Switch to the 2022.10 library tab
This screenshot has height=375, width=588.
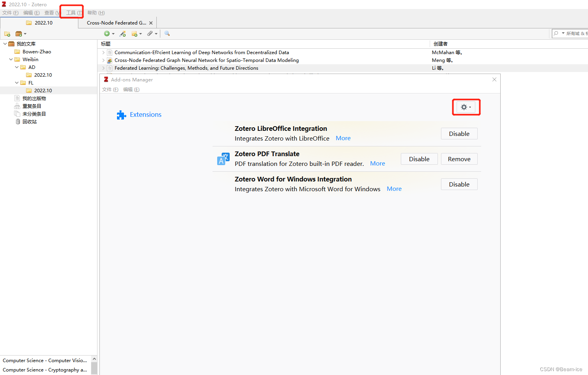pyautogui.click(x=39, y=23)
